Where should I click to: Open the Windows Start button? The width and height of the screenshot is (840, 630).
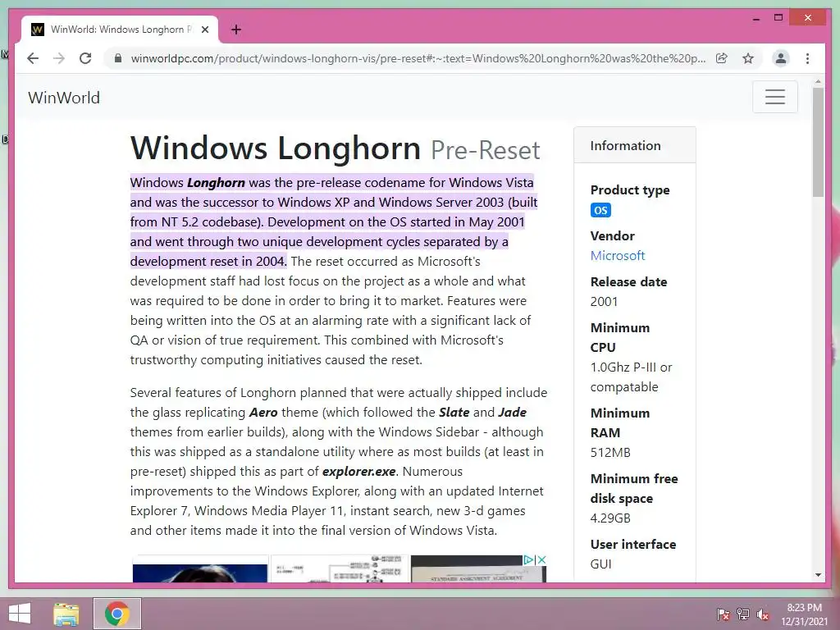coord(20,614)
